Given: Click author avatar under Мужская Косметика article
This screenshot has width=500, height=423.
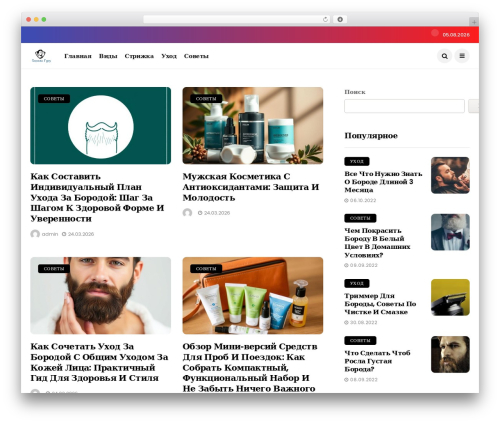Looking at the screenshot, I should [187, 213].
